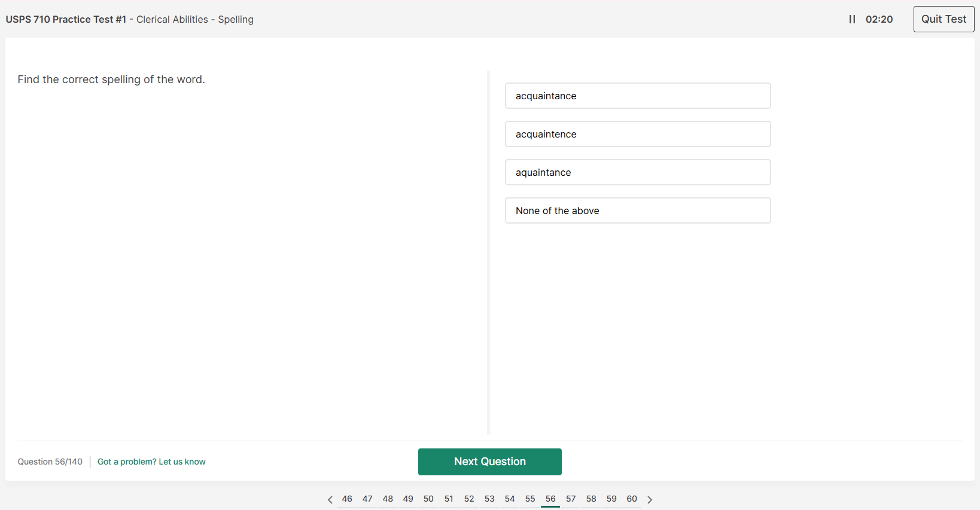Jump to question 46

click(347, 499)
